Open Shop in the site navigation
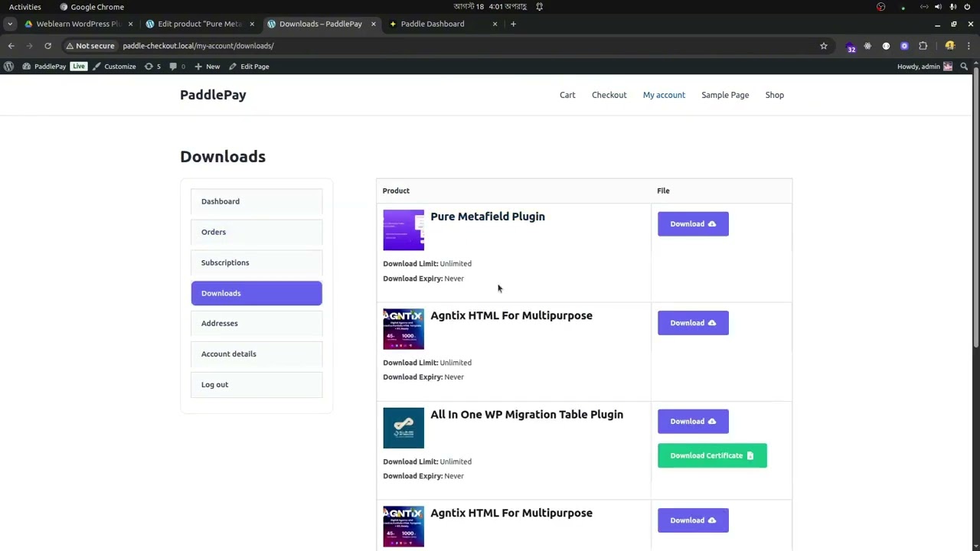Viewport: 980px width, 551px height. [x=775, y=95]
